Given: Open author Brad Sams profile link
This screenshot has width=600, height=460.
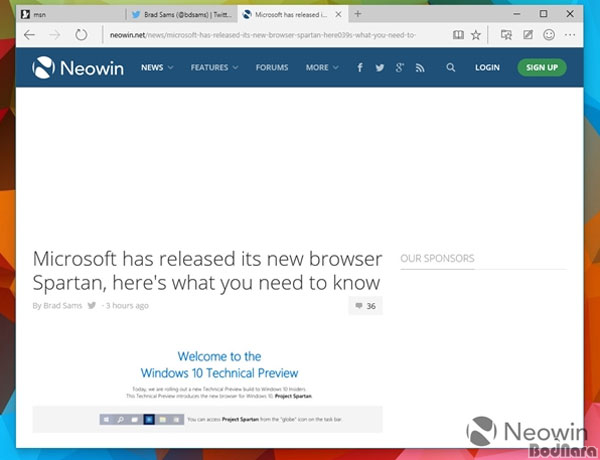Looking at the screenshot, I should click(x=62, y=305).
